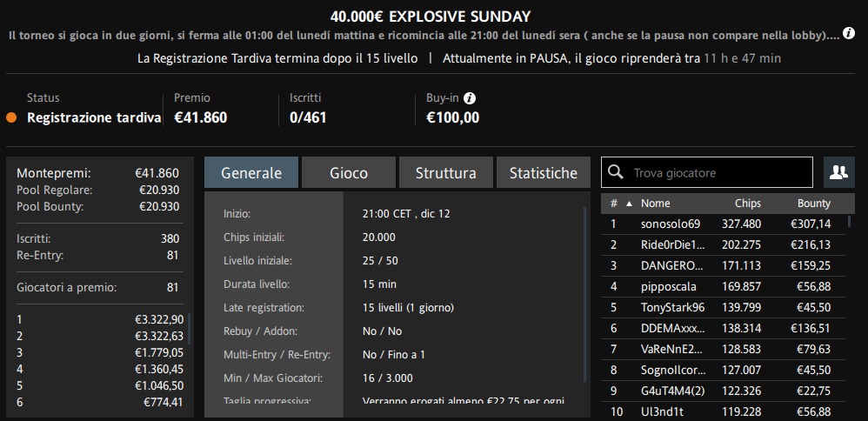Screen dimensions: 868x421
Task: Open the Struttura tab
Action: click(x=445, y=173)
